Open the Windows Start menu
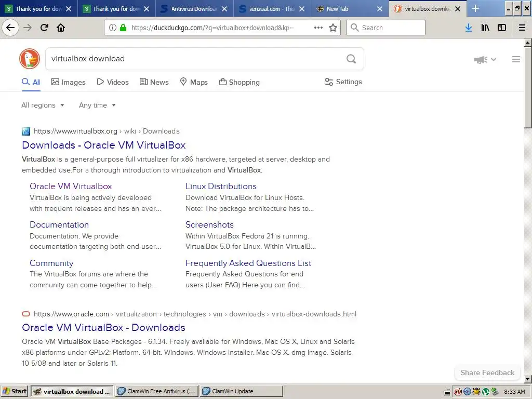Image resolution: width=532 pixels, height=399 pixels. [x=15, y=391]
